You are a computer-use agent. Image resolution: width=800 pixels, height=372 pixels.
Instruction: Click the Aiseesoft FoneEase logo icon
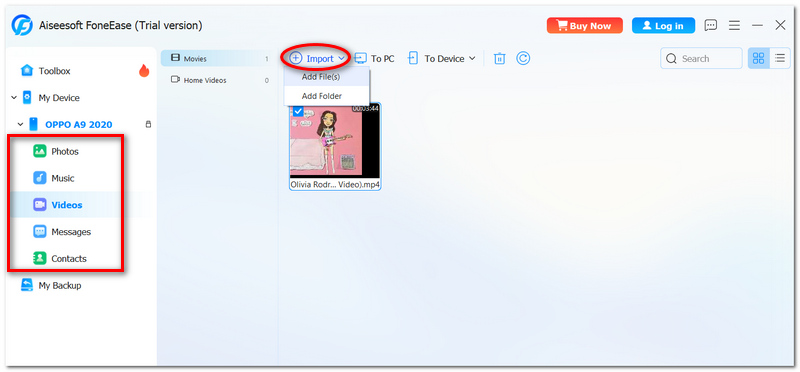22,25
